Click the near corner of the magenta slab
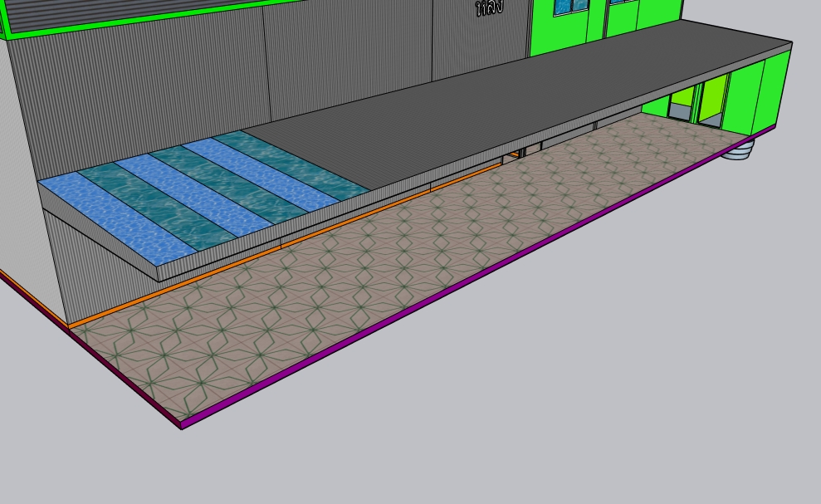 [182, 424]
